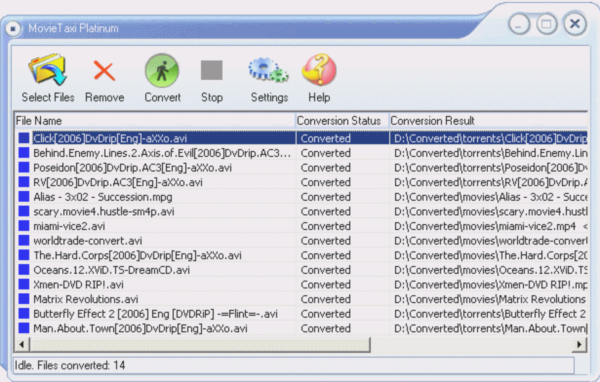
Task: Click the horizontal scrollbar thumb
Action: pyautogui.click(x=200, y=344)
